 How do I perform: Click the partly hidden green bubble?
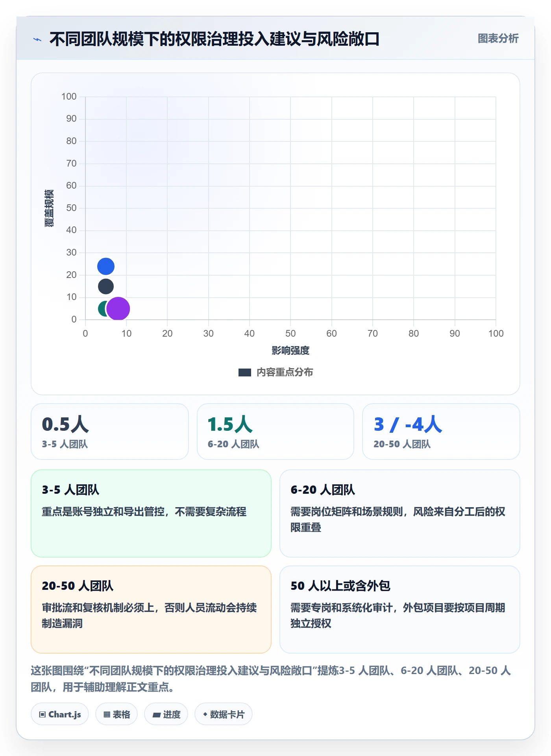coord(102,309)
